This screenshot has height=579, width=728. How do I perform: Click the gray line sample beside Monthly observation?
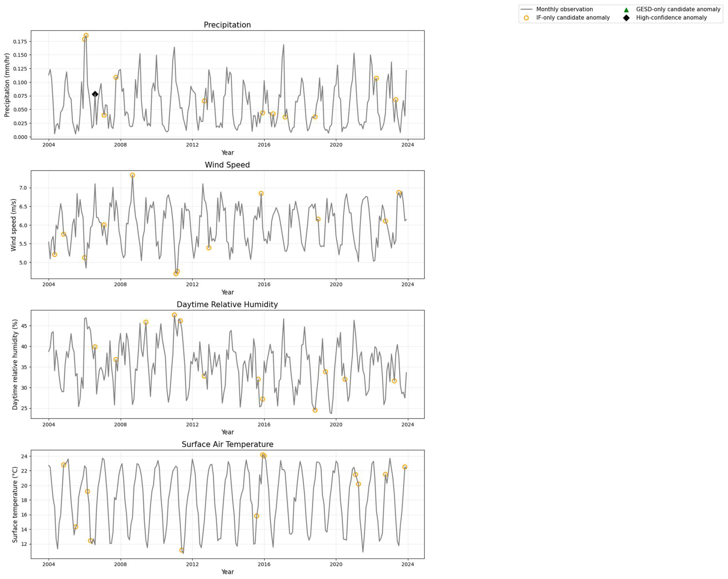(526, 9)
